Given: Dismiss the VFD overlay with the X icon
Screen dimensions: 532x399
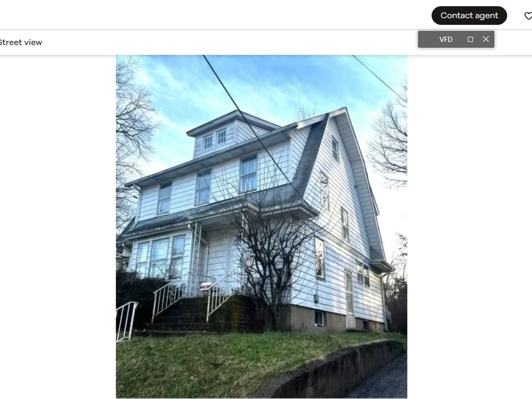Looking at the screenshot, I should pos(486,39).
